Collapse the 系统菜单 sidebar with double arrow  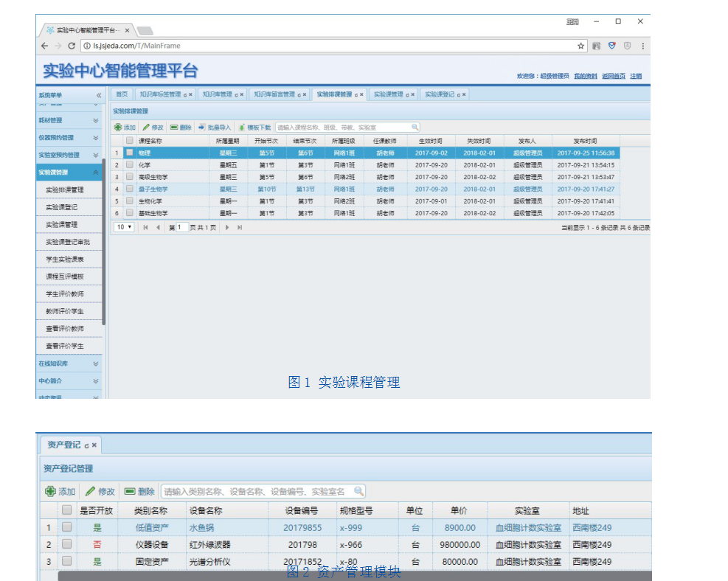98,95
